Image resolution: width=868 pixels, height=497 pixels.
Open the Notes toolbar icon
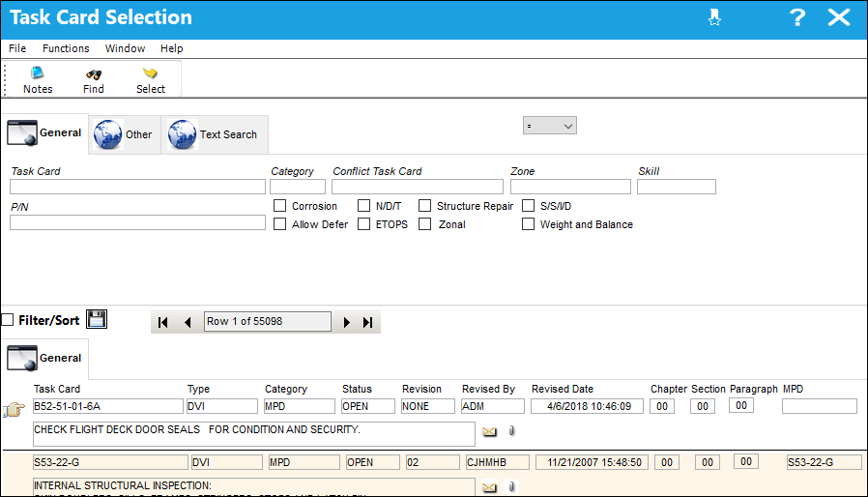click(x=38, y=73)
